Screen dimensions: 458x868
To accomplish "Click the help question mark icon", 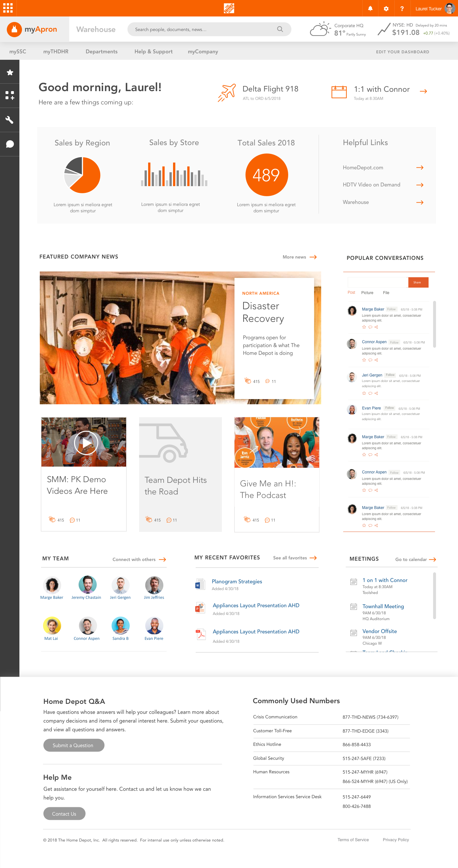I will click(402, 8).
